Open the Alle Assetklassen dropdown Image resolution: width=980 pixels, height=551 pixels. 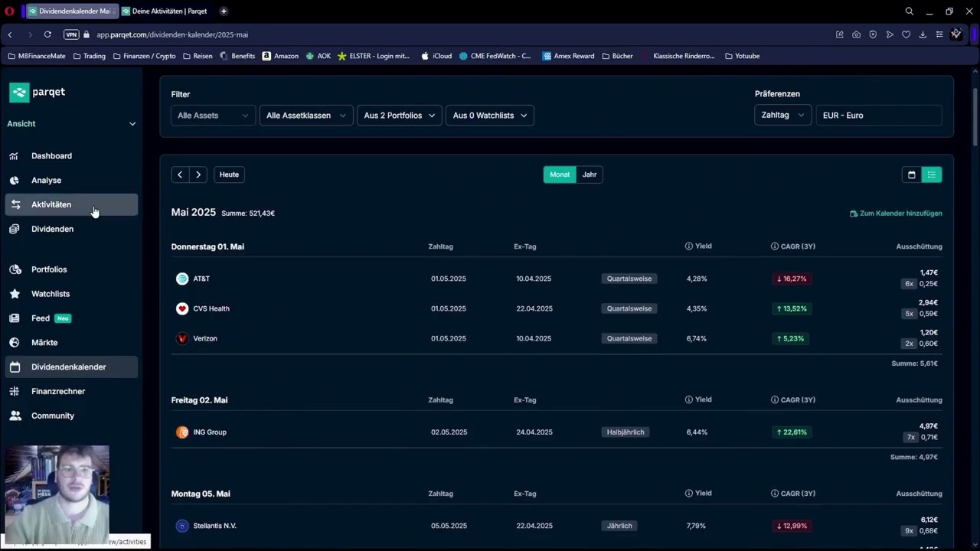(x=306, y=116)
